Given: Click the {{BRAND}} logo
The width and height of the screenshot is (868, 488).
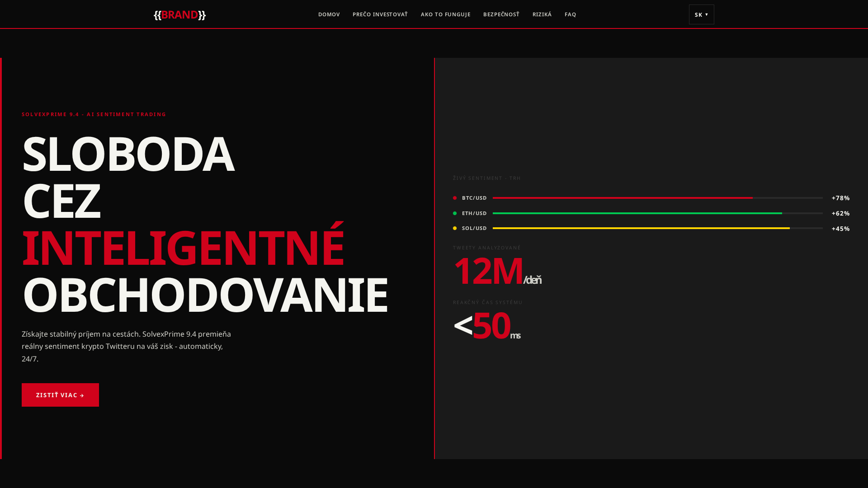Looking at the screenshot, I should coord(179,14).
